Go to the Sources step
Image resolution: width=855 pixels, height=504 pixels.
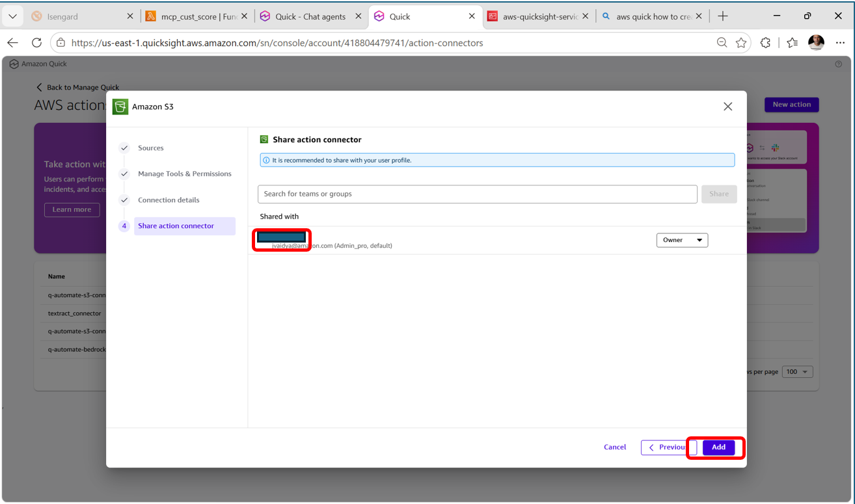point(150,148)
